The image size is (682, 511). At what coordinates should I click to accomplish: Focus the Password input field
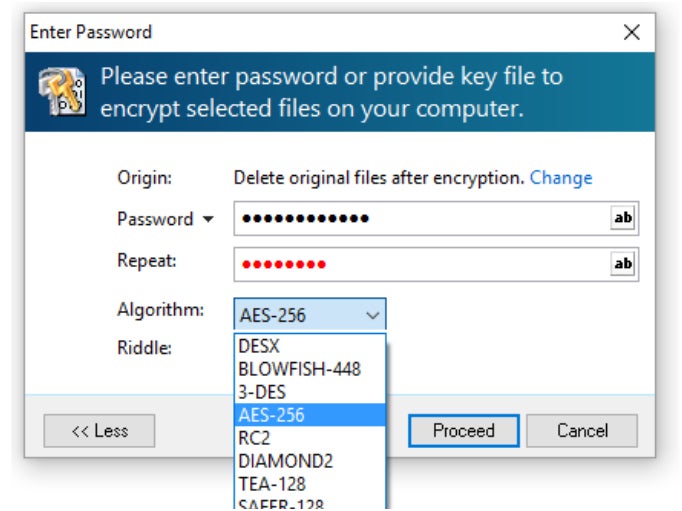pyautogui.click(x=422, y=218)
